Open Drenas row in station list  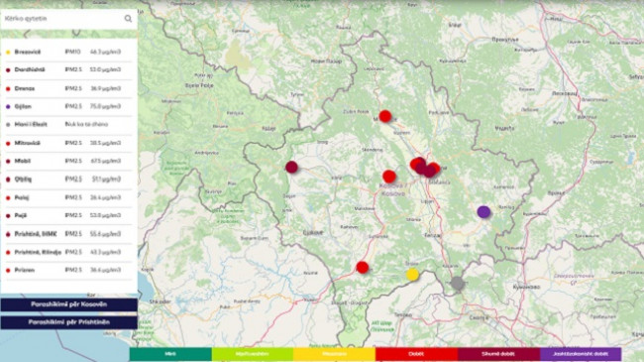[68, 88]
